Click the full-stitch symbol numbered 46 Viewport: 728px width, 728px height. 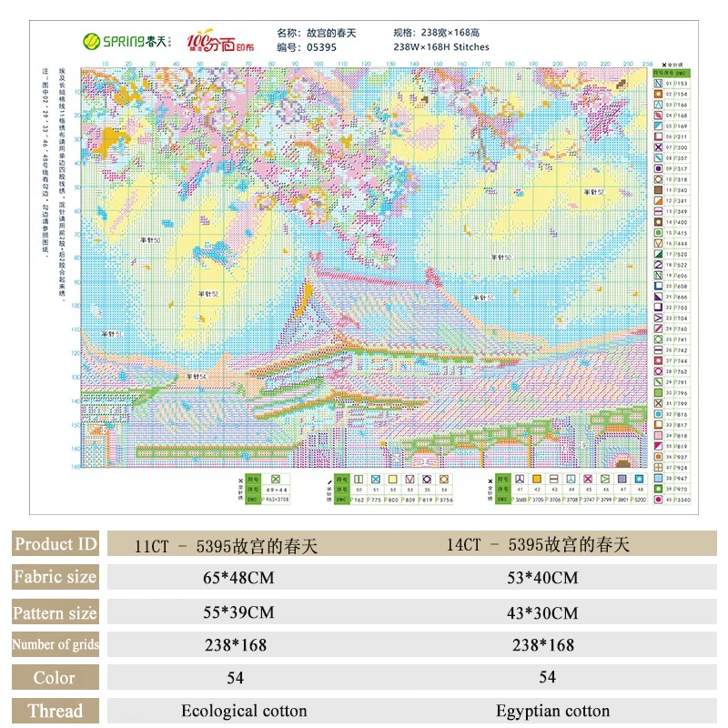[605, 479]
